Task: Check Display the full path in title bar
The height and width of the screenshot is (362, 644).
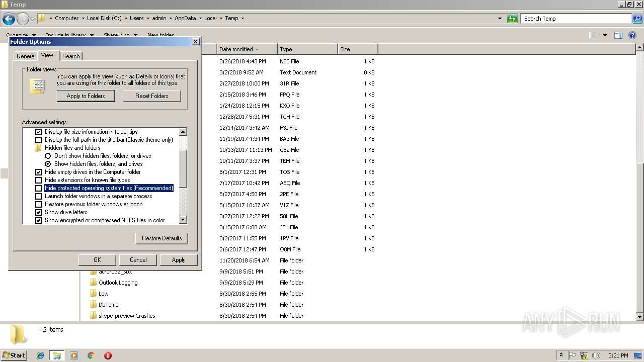Action: point(39,140)
